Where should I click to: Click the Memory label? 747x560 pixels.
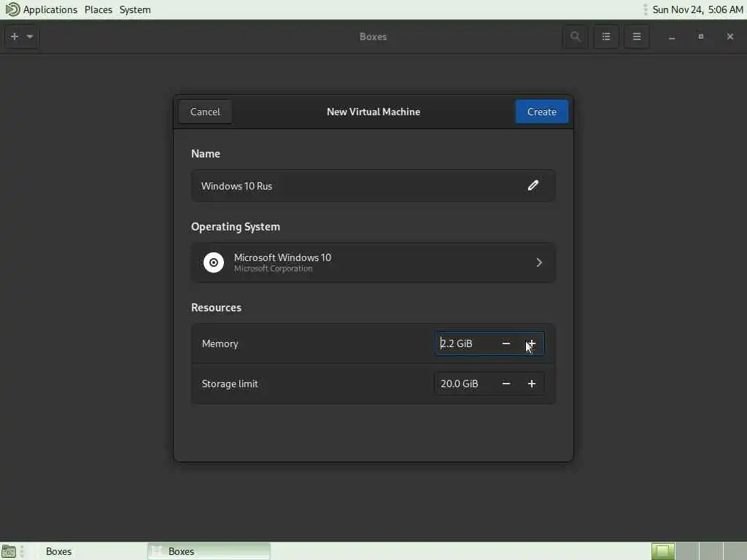pyautogui.click(x=220, y=343)
